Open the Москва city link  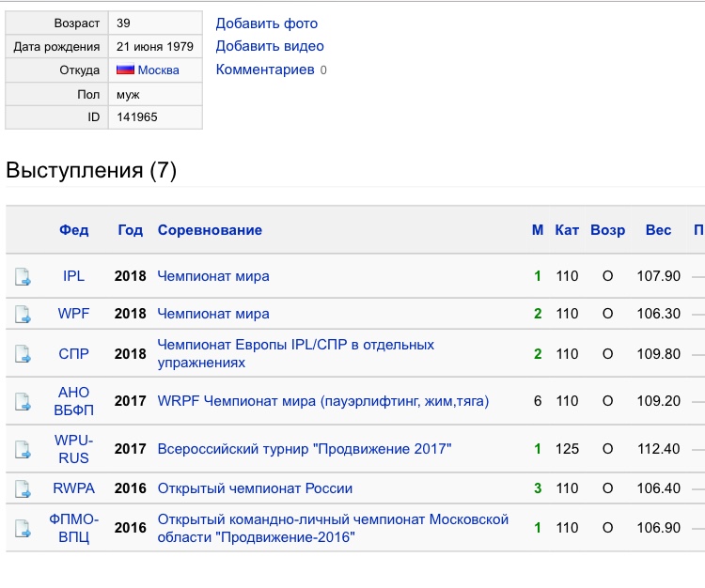158,70
